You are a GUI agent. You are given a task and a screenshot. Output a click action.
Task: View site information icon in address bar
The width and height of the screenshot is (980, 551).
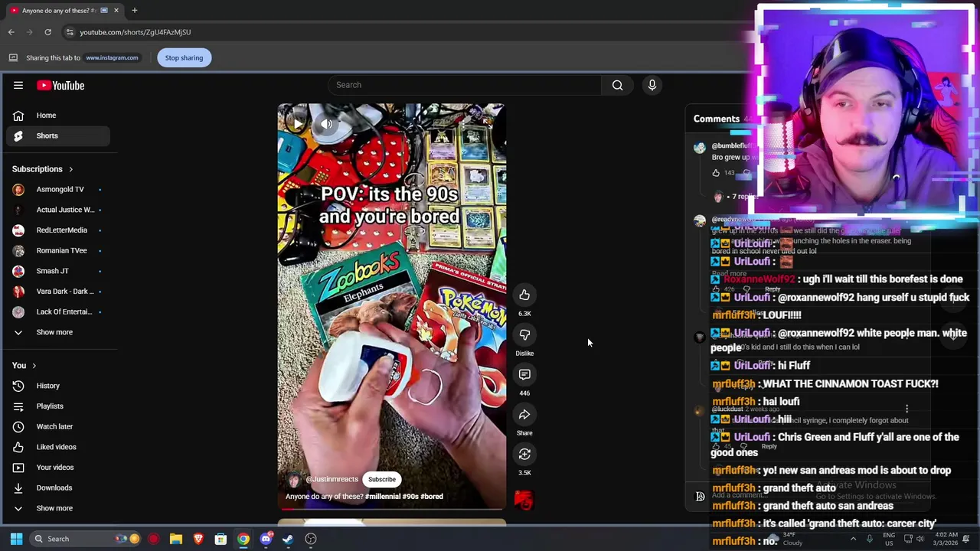tap(70, 32)
